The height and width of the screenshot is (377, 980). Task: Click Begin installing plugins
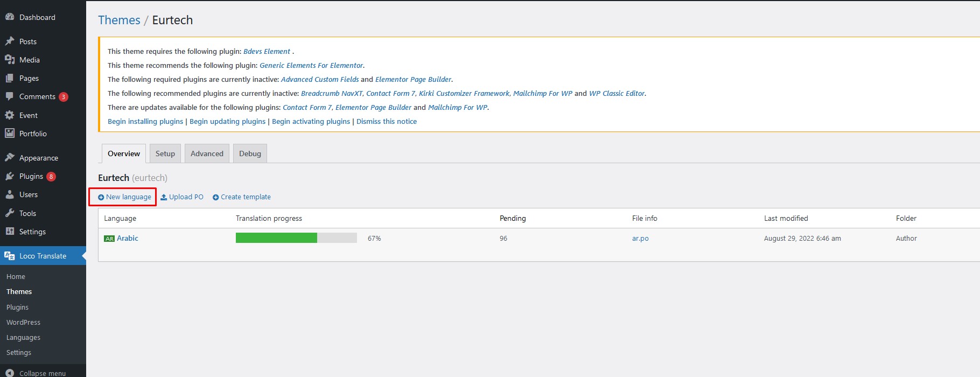[x=145, y=121]
